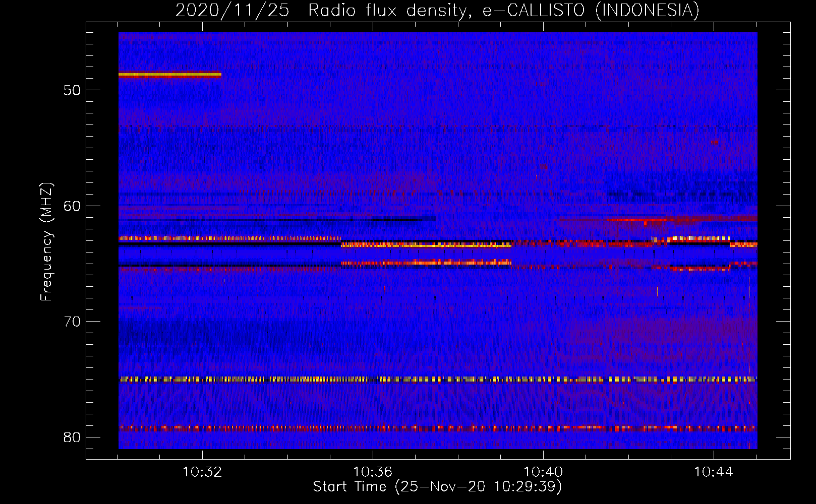Click the 60 MHz frequency tick label

click(x=72, y=206)
